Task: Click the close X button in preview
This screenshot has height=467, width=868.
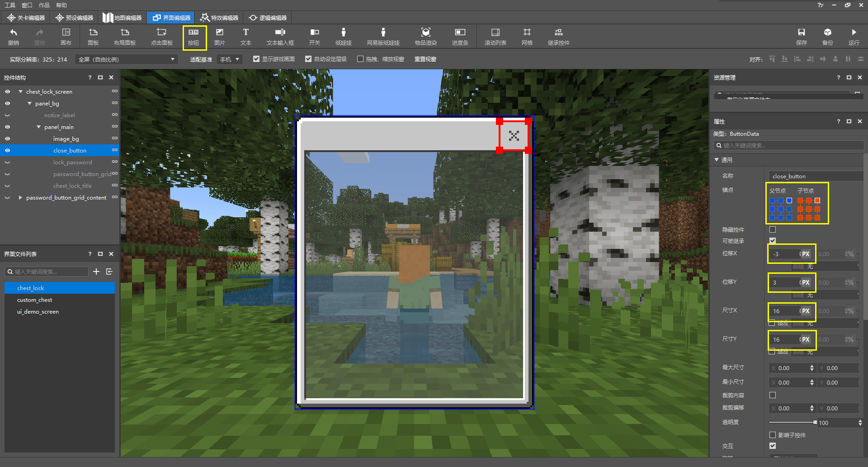Action: click(x=514, y=136)
